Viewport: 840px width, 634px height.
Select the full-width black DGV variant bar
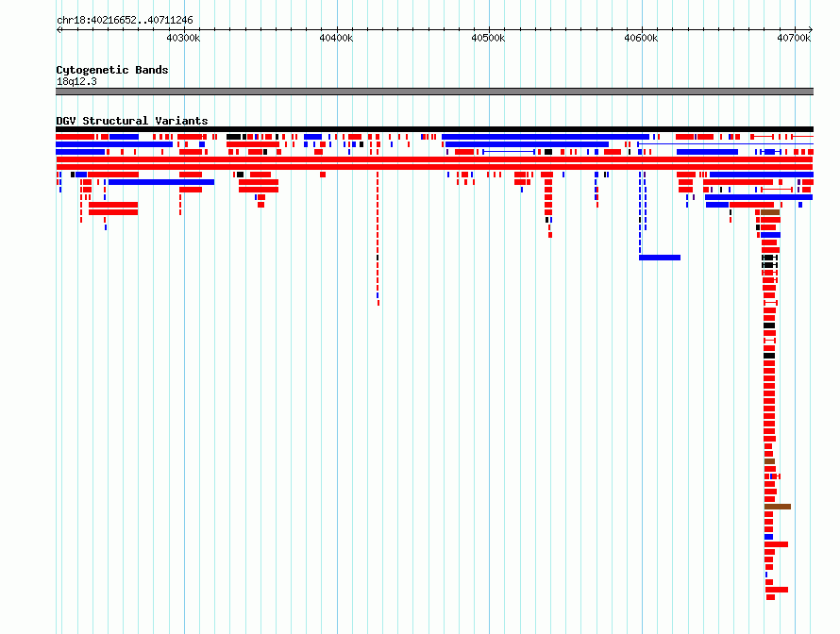434,129
